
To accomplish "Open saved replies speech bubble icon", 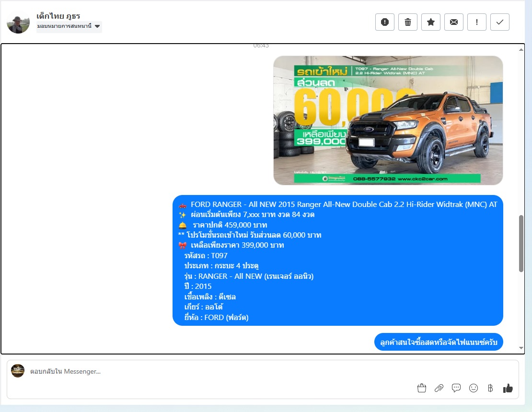I will pyautogui.click(x=456, y=388).
